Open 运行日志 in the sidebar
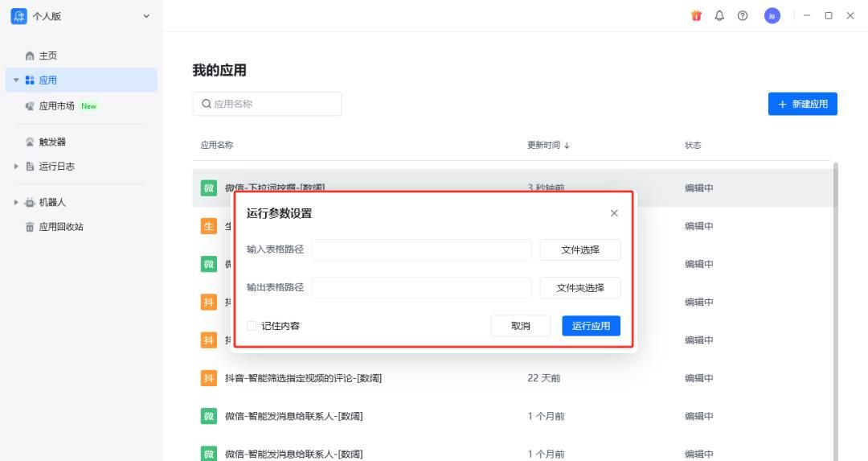868x461 pixels. (x=56, y=167)
